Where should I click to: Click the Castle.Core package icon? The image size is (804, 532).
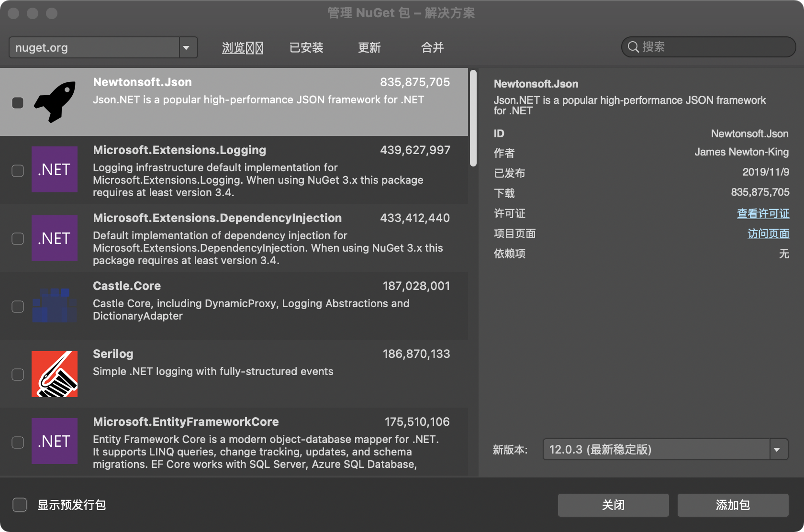pyautogui.click(x=54, y=305)
